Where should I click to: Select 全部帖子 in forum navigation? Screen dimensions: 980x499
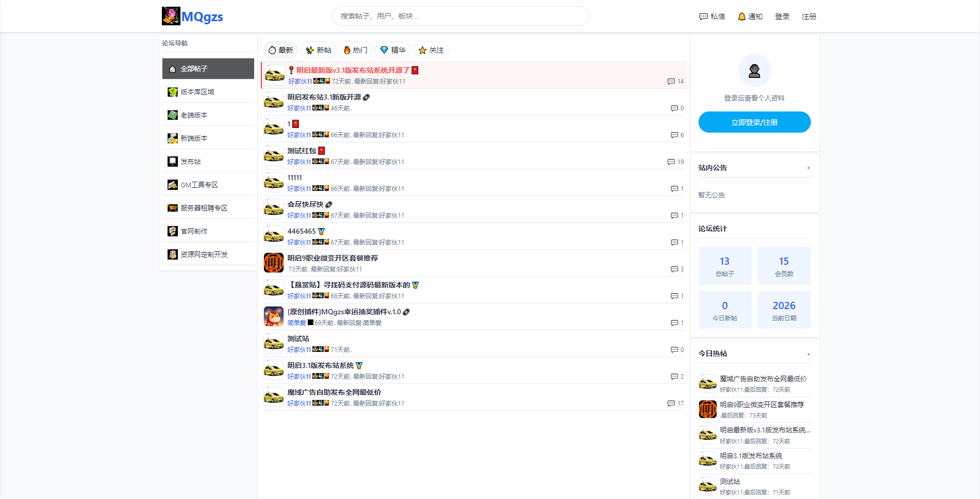208,69
